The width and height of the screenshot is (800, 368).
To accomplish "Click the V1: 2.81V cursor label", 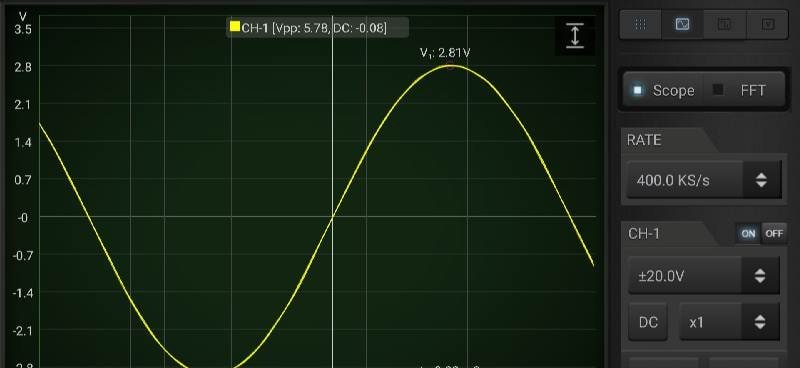I will pyautogui.click(x=445, y=53).
